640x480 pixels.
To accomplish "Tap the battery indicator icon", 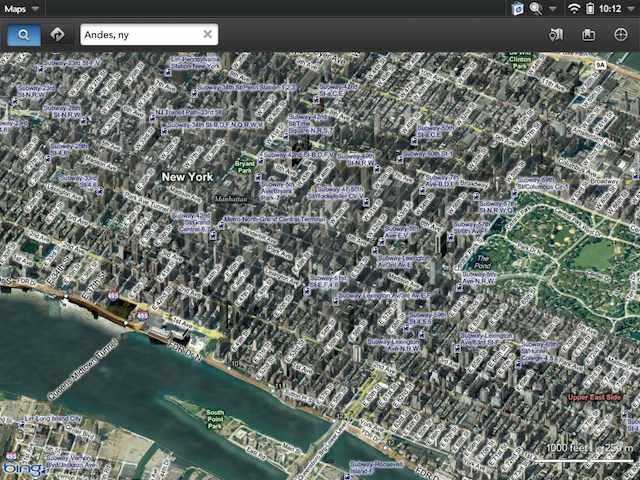I will point(590,9).
